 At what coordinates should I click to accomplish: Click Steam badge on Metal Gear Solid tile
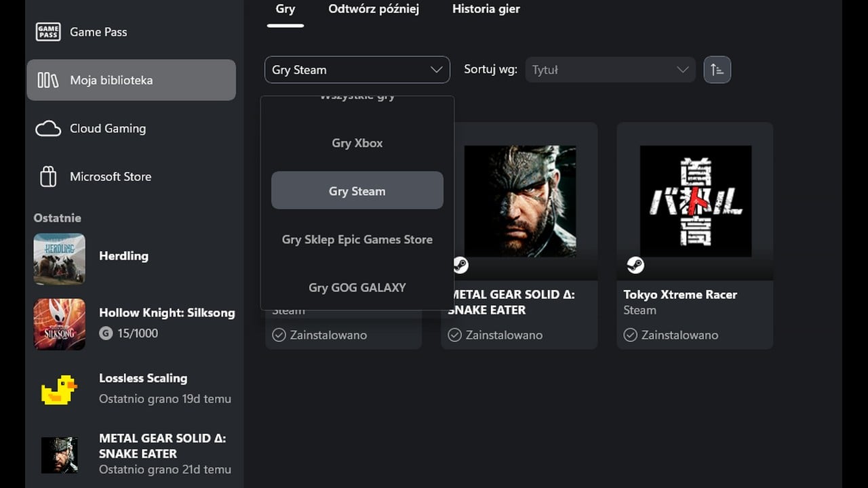[460, 264]
